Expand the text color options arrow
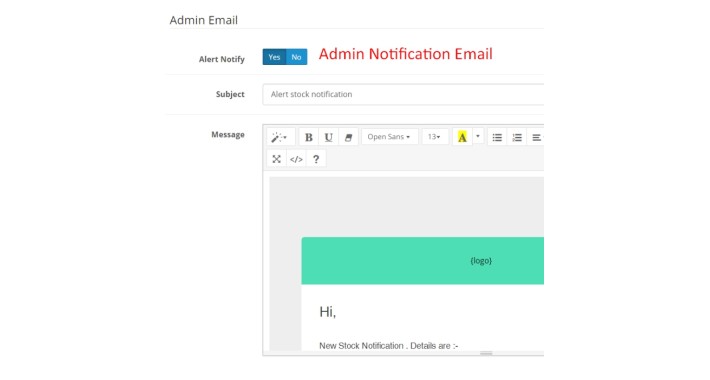Viewport: 710px width, 380px height. (x=478, y=137)
